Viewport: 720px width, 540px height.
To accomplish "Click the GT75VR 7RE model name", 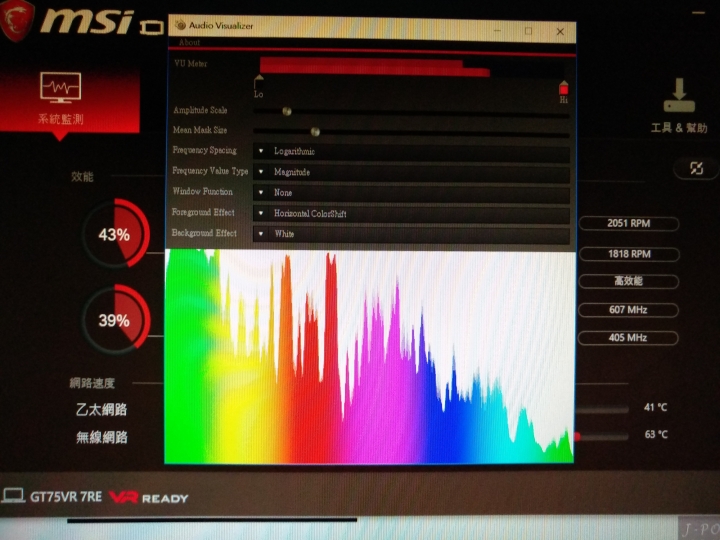I will tap(66, 497).
